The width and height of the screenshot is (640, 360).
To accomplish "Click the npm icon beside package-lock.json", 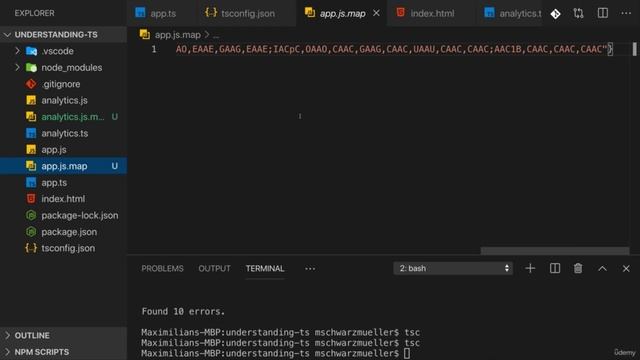I will tap(31, 215).
